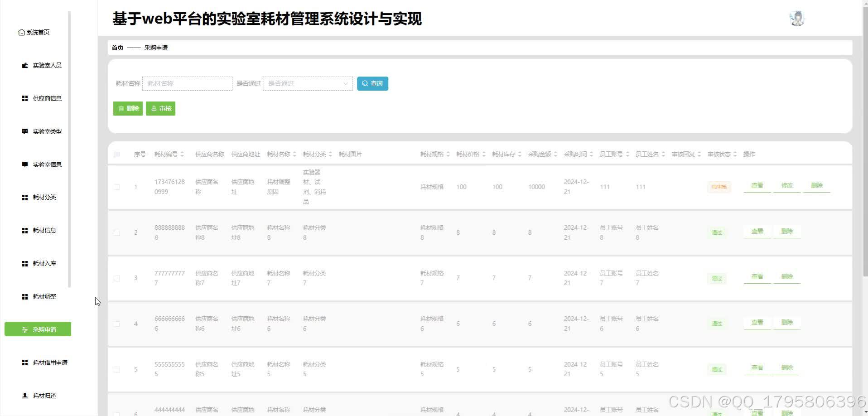Open 供应商信息 menu item
Viewport: 868px width, 416px height.
pos(47,98)
